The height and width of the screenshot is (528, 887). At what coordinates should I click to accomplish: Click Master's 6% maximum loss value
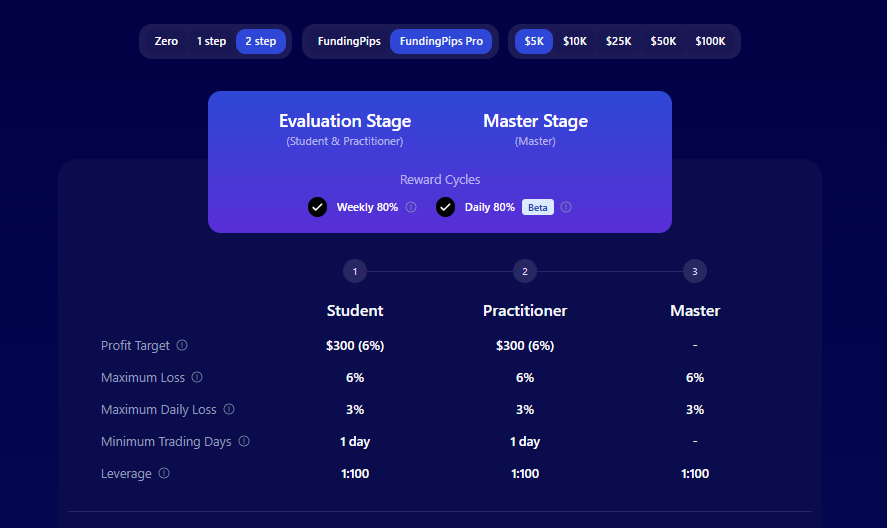click(695, 377)
